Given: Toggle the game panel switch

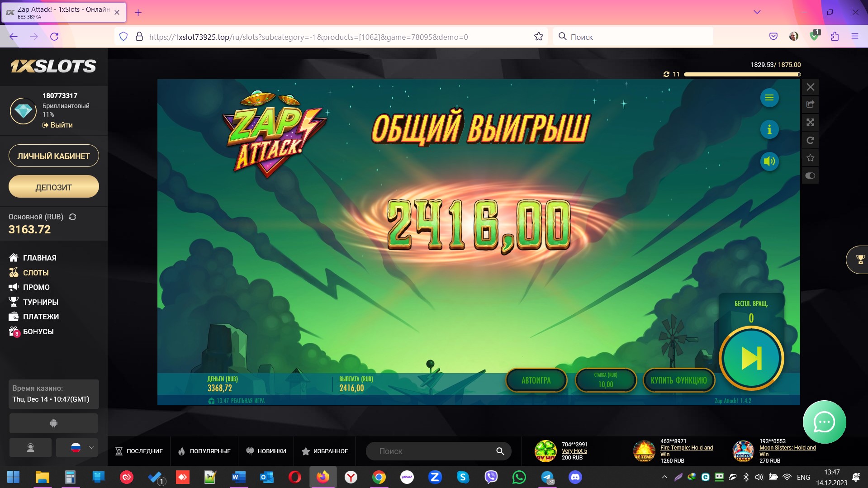Looking at the screenshot, I should (x=810, y=175).
